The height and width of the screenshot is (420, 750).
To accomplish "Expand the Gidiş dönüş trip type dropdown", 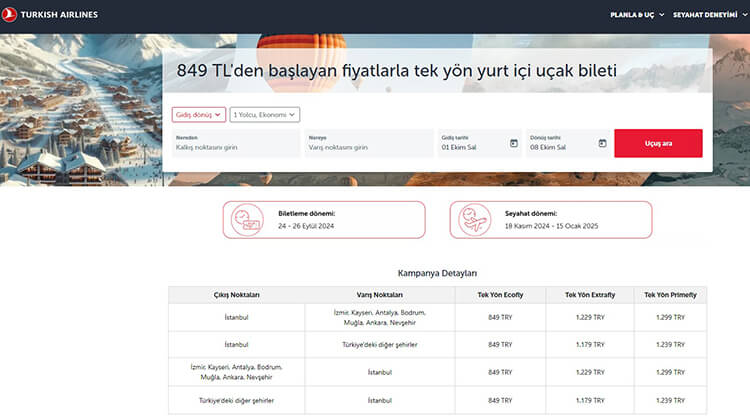I will 199,115.
